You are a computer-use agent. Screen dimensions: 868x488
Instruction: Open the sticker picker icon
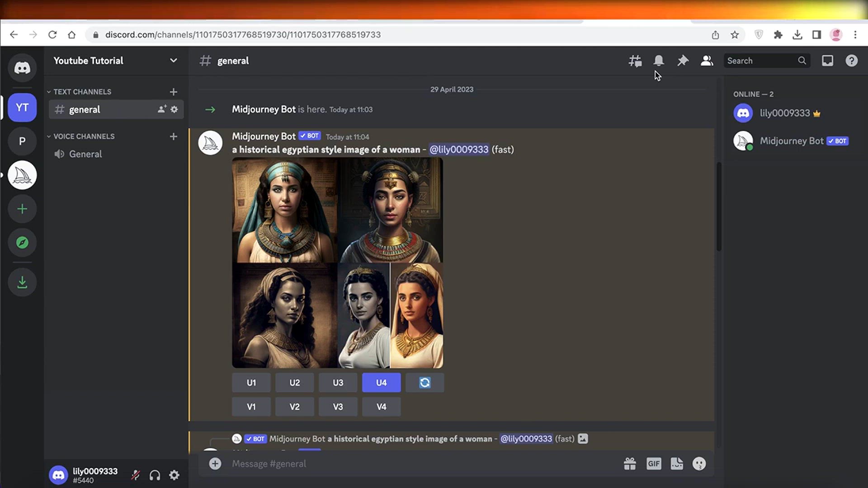point(677,464)
